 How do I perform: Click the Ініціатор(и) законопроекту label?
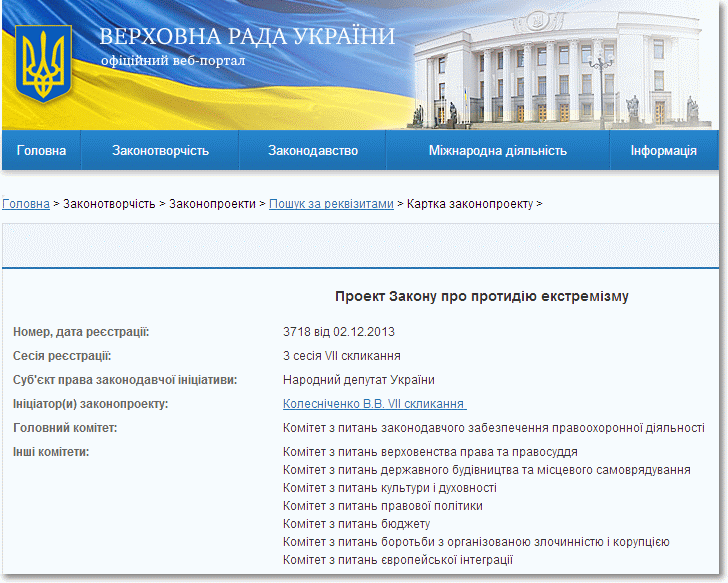click(91, 404)
